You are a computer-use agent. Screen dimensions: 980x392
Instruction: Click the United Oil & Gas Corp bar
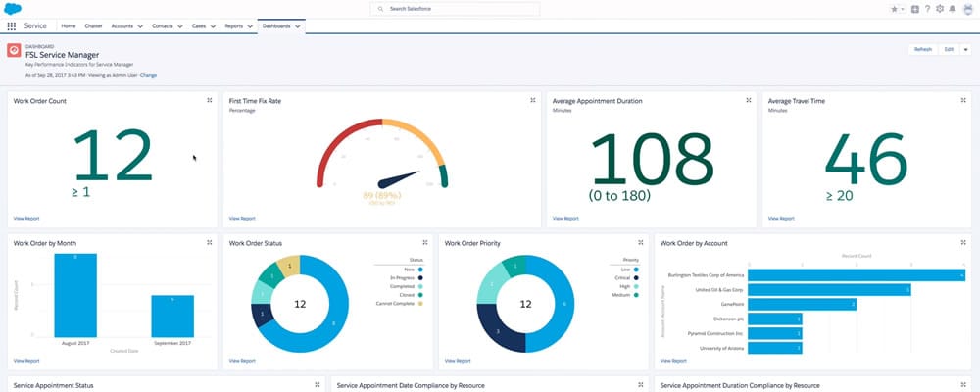pos(829,290)
